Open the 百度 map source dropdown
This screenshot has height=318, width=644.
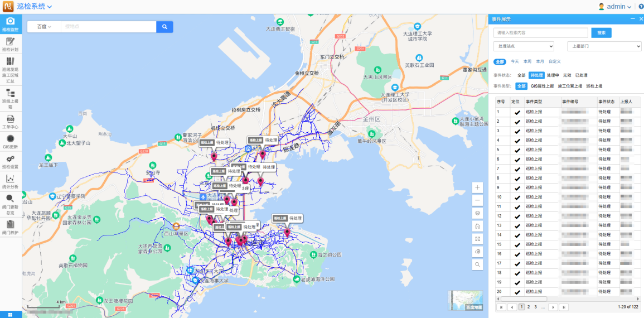pos(43,27)
